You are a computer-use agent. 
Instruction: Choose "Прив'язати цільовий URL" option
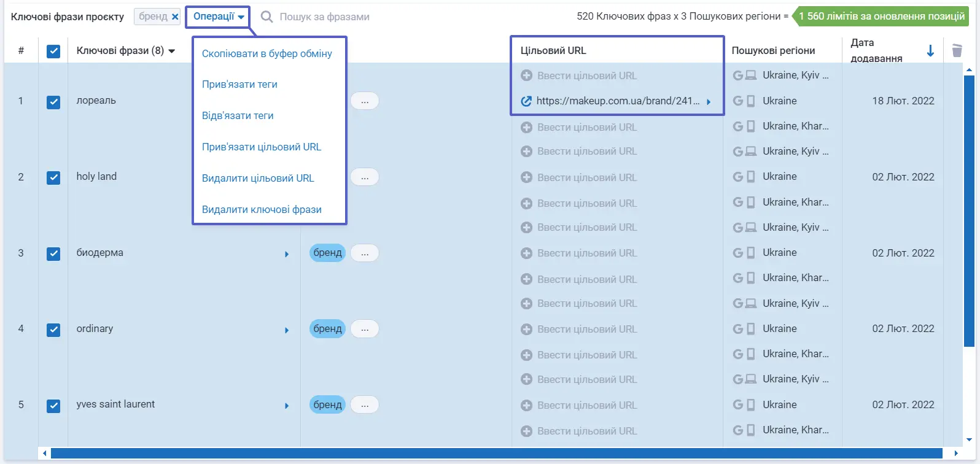[x=262, y=147]
